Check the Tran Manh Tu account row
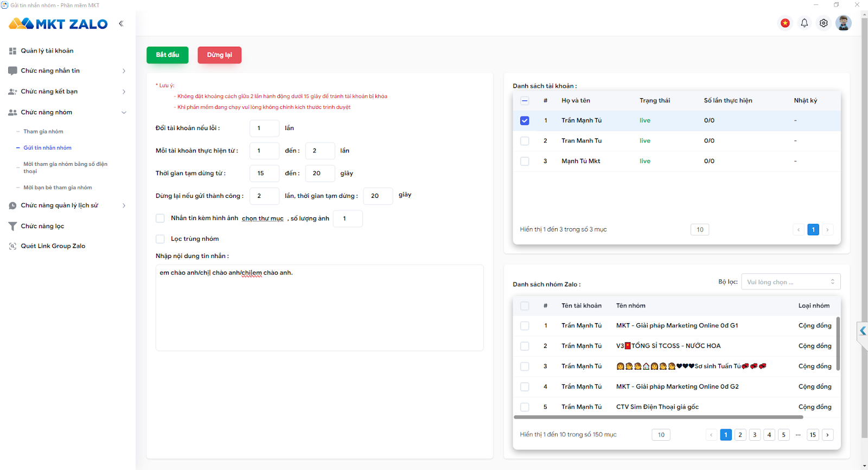Image resolution: width=868 pixels, height=470 pixels. [x=525, y=141]
